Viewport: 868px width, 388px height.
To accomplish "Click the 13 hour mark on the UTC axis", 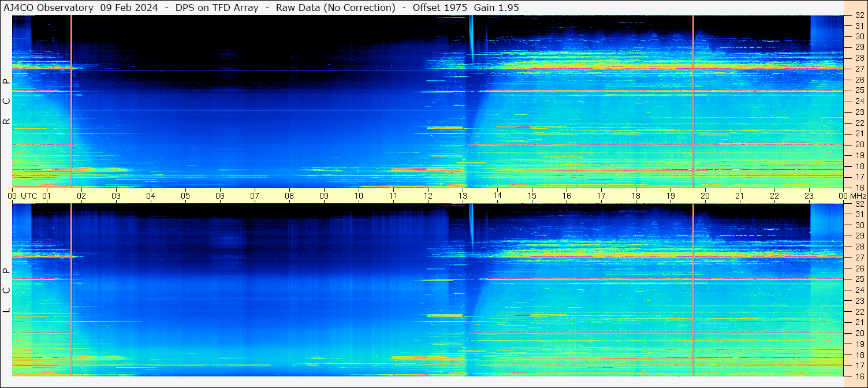I will [463, 196].
